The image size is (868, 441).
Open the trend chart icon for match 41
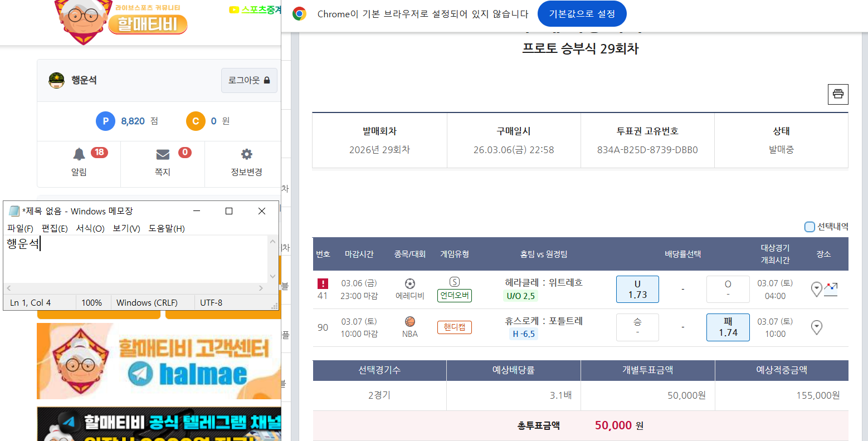[831, 289]
